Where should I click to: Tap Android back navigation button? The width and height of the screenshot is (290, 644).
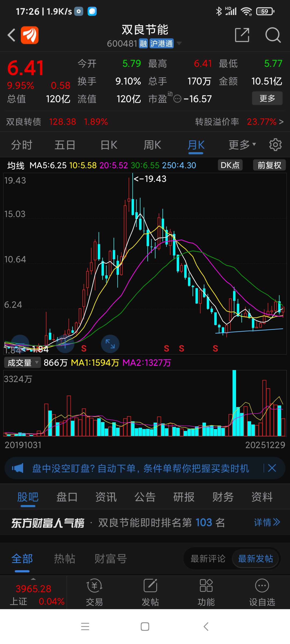tap(206, 627)
